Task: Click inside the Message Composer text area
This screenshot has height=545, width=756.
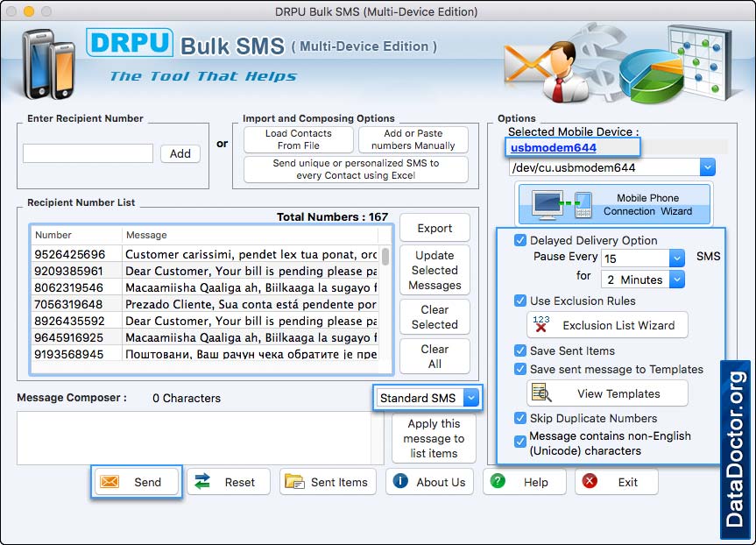Action: [x=194, y=438]
